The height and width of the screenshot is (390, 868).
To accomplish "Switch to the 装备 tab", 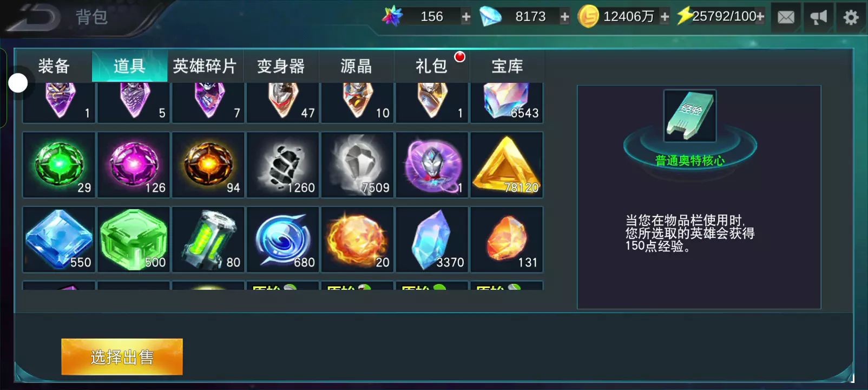I will click(x=54, y=66).
